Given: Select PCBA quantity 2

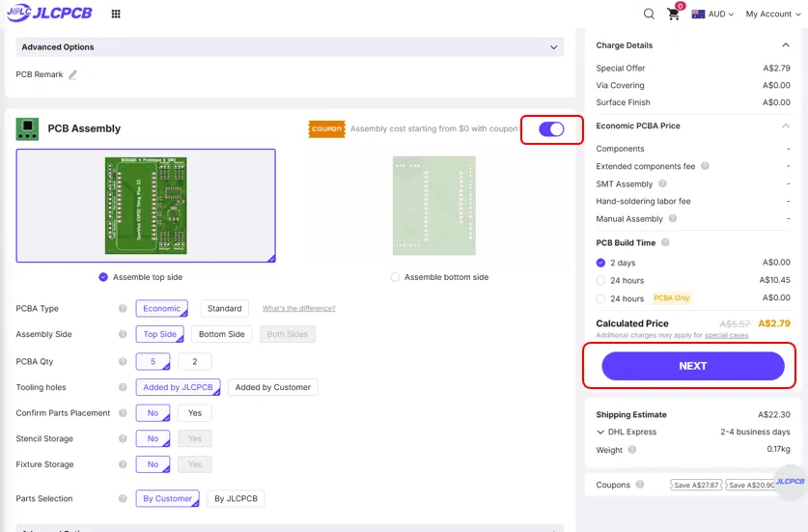Looking at the screenshot, I should click(x=195, y=361).
